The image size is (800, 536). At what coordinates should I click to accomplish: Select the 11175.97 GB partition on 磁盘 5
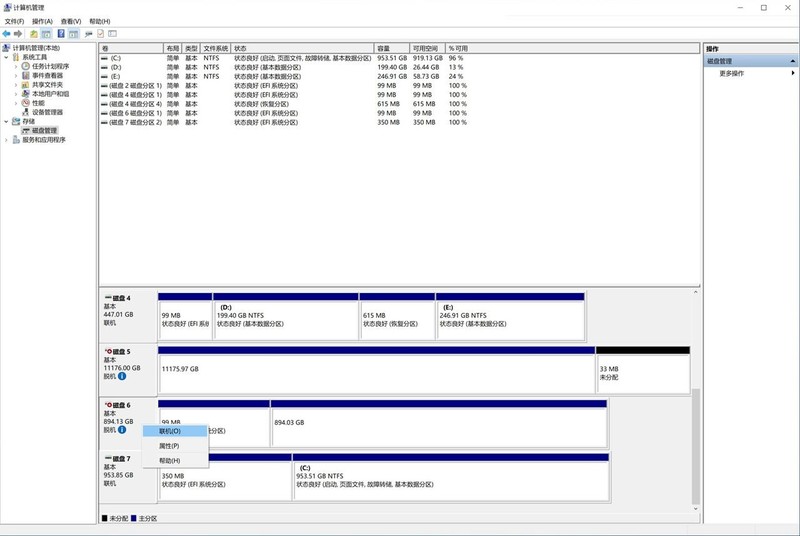[377, 370]
